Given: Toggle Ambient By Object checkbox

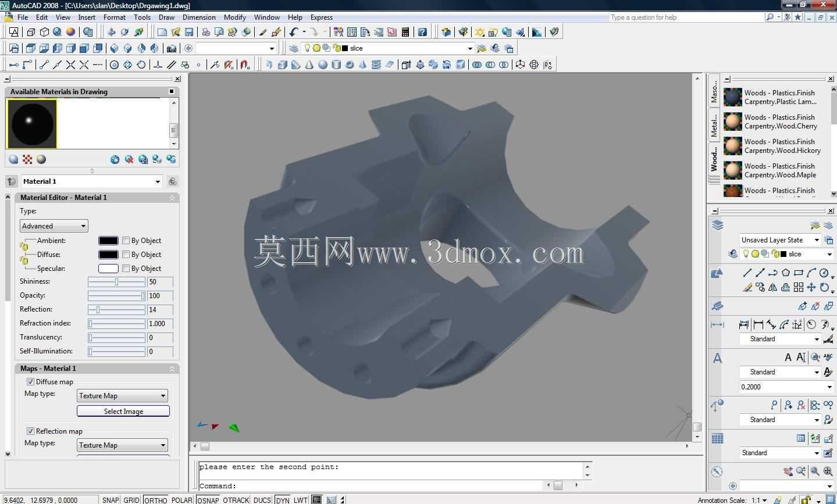Looking at the screenshot, I should [x=126, y=240].
